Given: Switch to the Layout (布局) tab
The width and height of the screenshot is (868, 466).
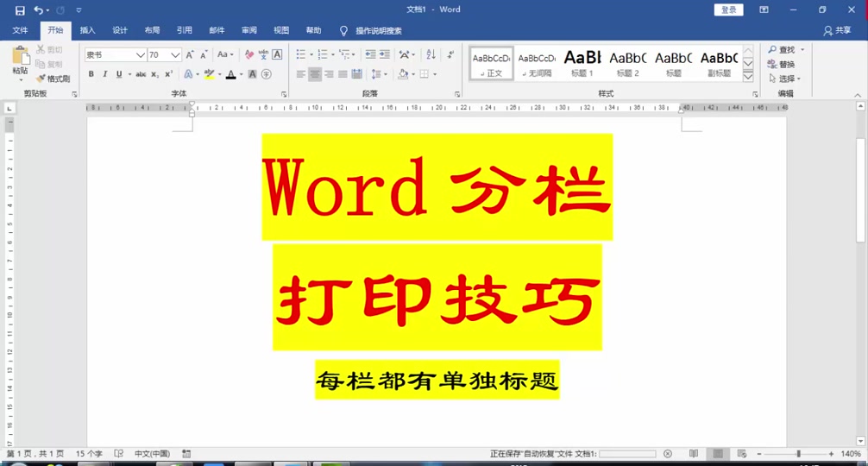Looking at the screenshot, I should 152,30.
